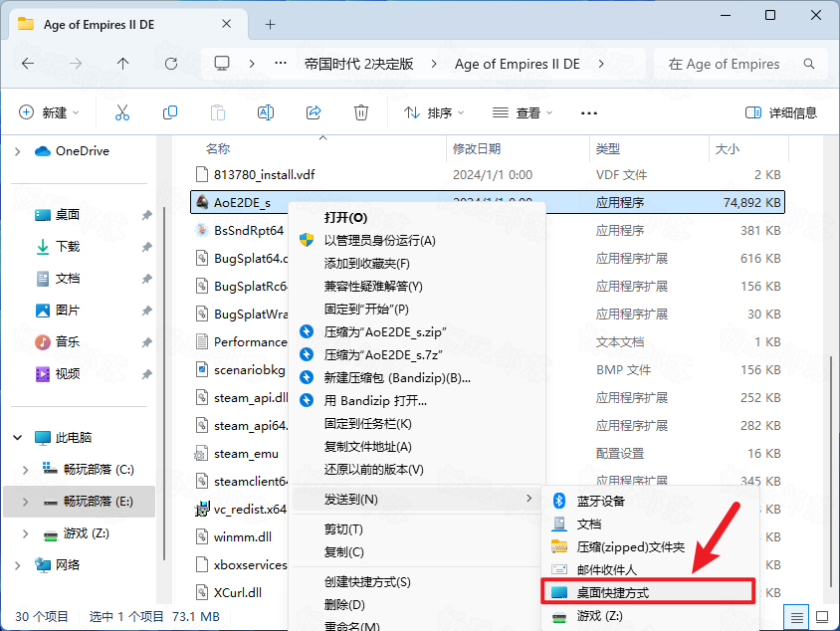The width and height of the screenshot is (840, 631).
Task: Choose 打开(O) in context menu
Action: pos(417,218)
